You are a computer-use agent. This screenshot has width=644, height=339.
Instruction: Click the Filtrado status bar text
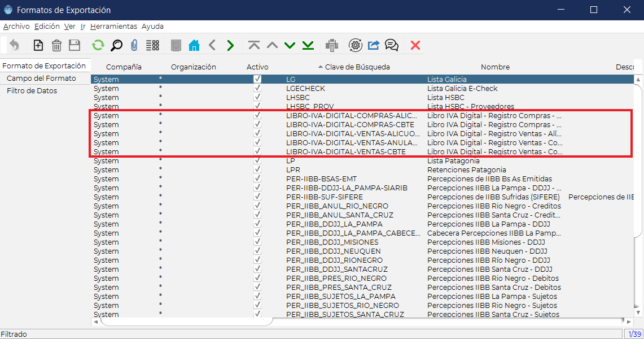point(14,334)
